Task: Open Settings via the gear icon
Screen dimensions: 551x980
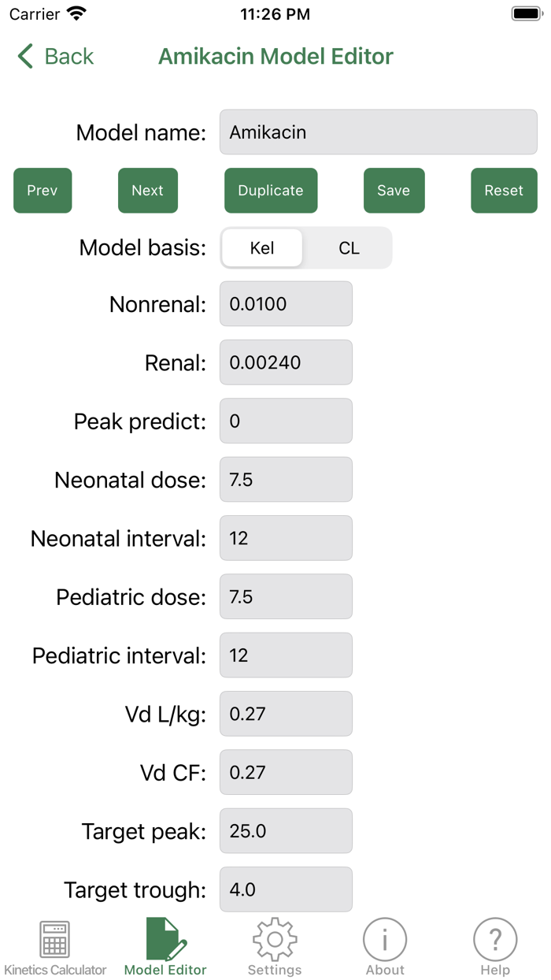Action: pyautogui.click(x=275, y=939)
